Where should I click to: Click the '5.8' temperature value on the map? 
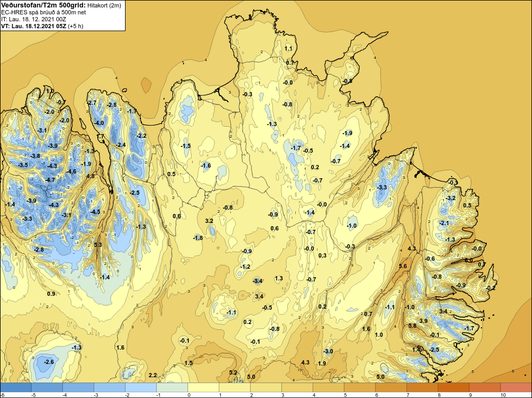[412, 326]
